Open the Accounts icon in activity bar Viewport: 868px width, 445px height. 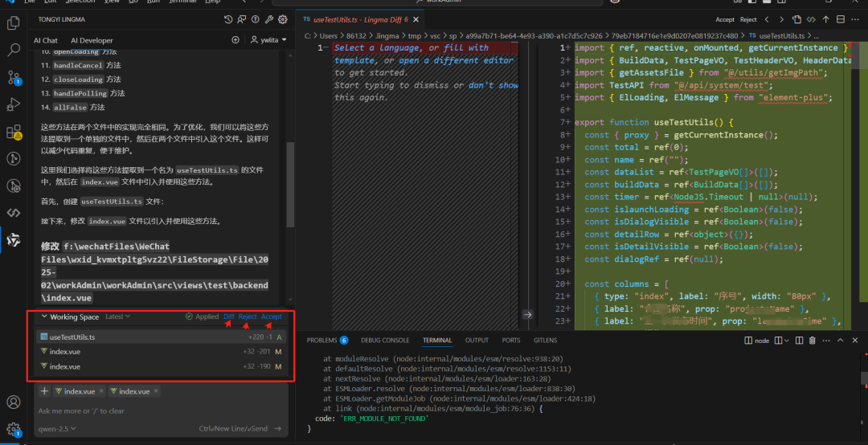point(14,402)
